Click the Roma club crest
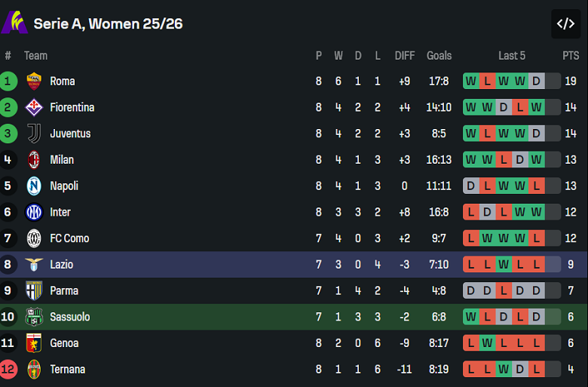Viewport: 588px width, 387px height. click(x=34, y=81)
